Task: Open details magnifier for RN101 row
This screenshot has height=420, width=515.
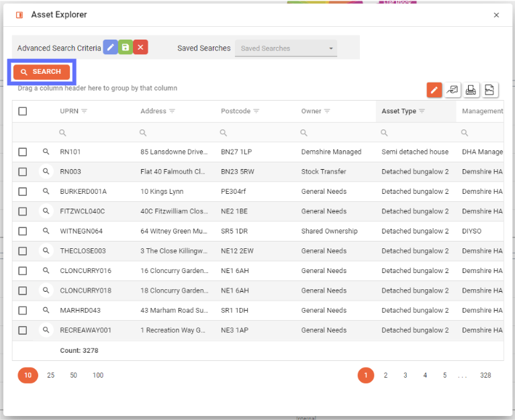Action: tap(46, 152)
